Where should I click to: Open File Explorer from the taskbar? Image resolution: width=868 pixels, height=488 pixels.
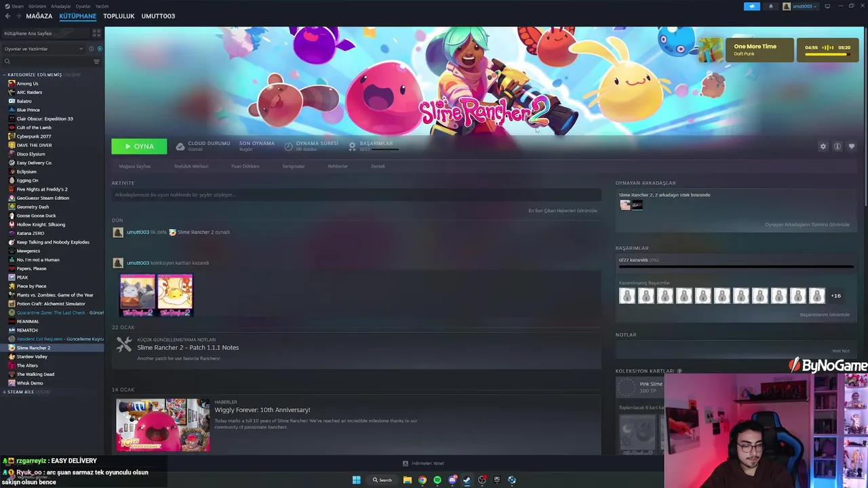coord(408,480)
